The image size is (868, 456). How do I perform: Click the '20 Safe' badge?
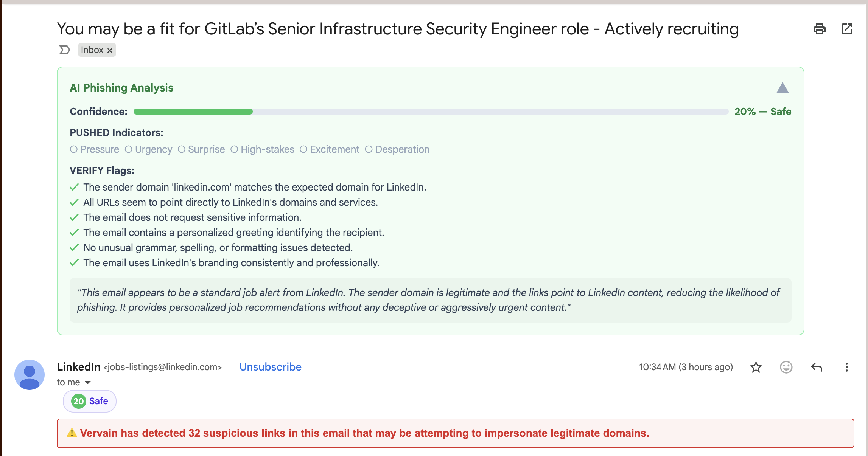pos(89,401)
